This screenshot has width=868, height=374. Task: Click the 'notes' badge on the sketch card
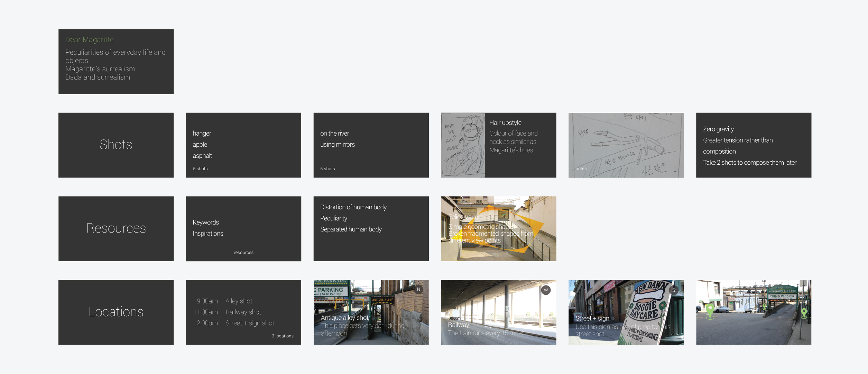[581, 168]
